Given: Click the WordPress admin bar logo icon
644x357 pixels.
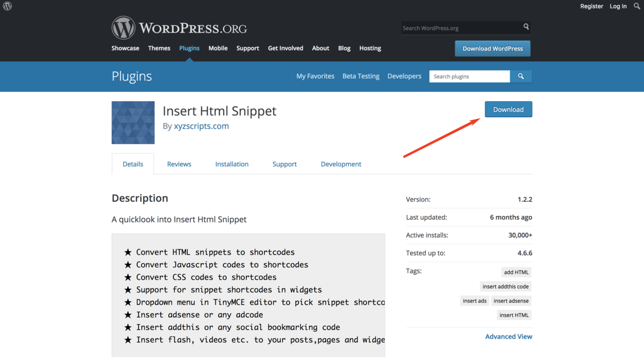Looking at the screenshot, I should (7, 6).
